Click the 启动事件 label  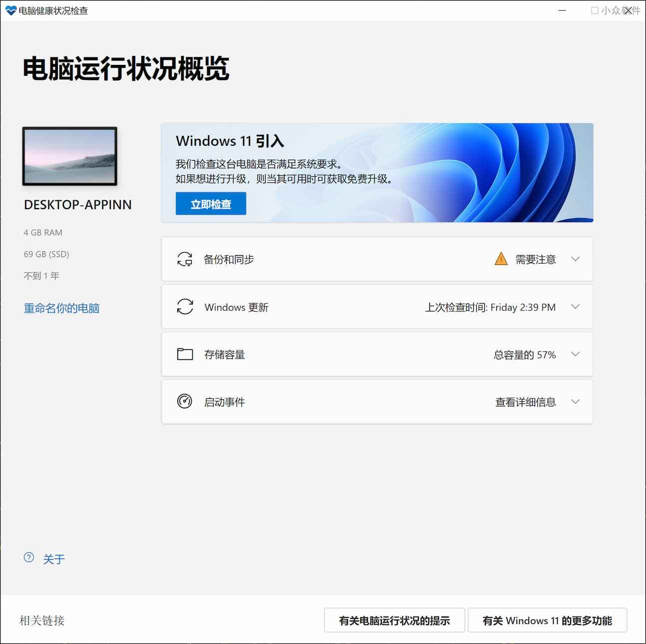[x=224, y=402]
